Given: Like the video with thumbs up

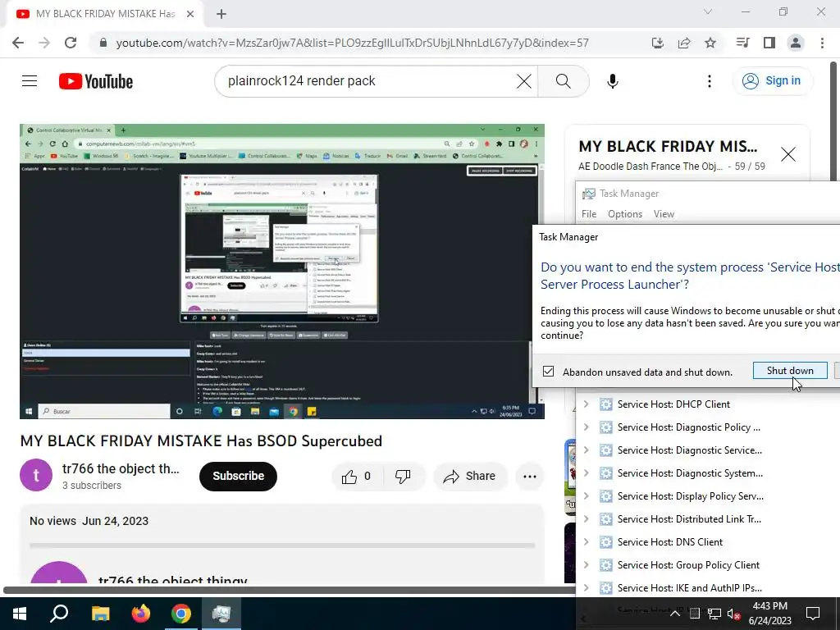Looking at the screenshot, I should (357, 477).
